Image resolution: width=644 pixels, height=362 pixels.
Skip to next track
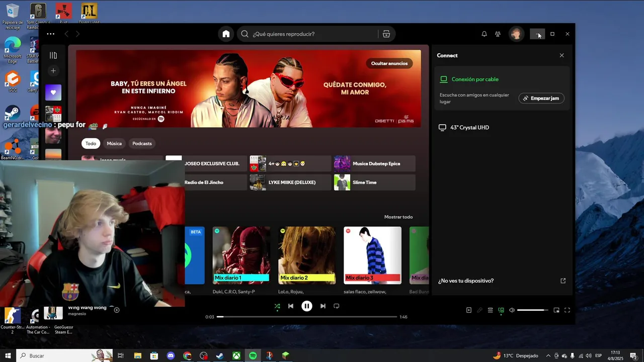pyautogui.click(x=323, y=306)
